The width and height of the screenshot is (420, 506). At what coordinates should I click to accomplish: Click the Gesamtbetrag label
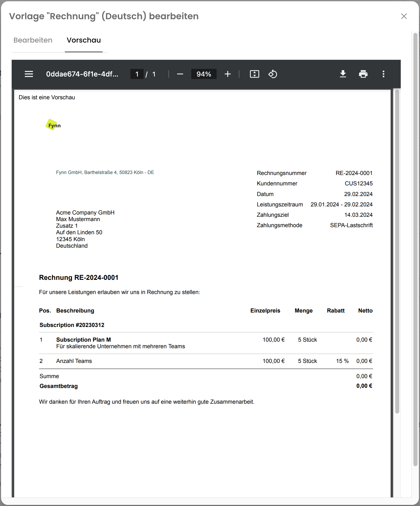pos(59,386)
